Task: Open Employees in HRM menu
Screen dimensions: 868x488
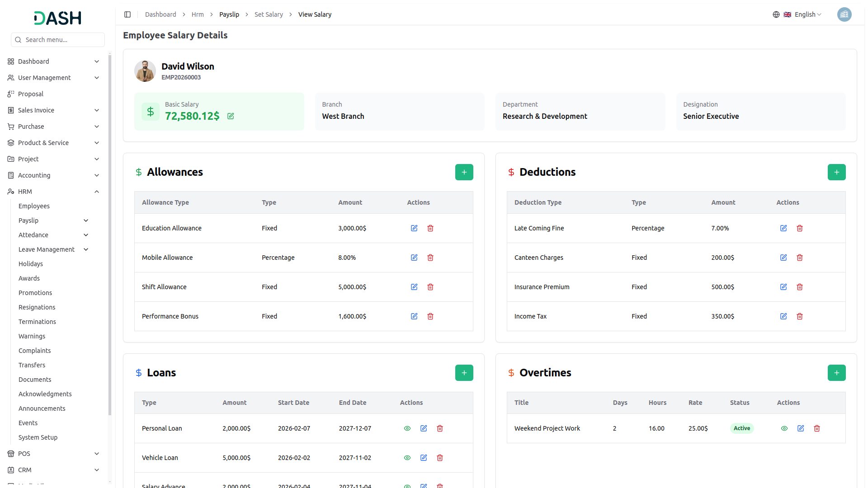Action: click(34, 206)
